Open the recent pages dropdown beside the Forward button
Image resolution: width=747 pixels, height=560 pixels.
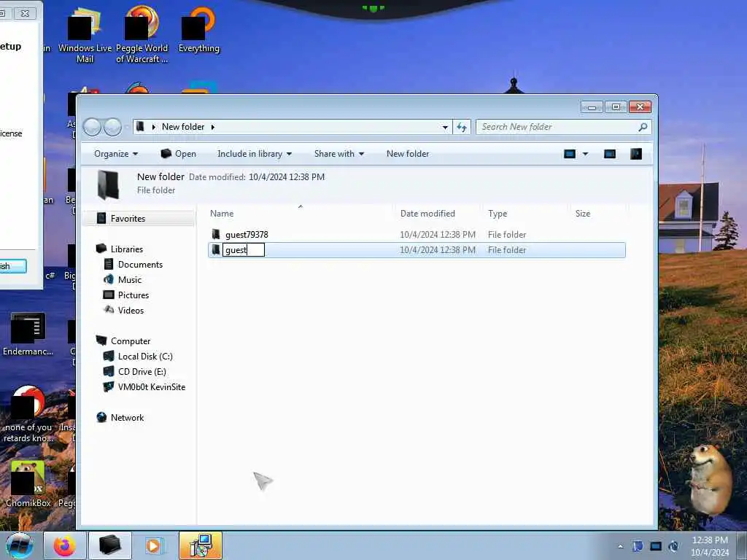click(126, 127)
